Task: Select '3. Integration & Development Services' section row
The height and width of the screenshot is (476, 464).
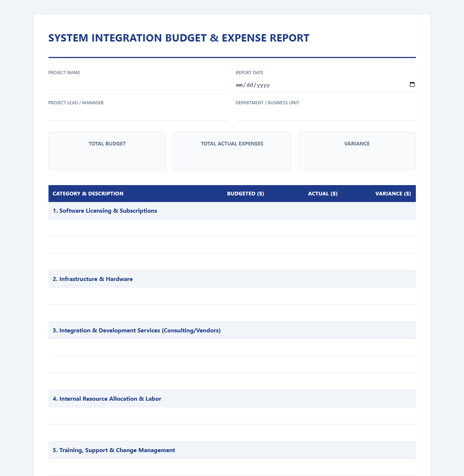Action: pos(232,331)
